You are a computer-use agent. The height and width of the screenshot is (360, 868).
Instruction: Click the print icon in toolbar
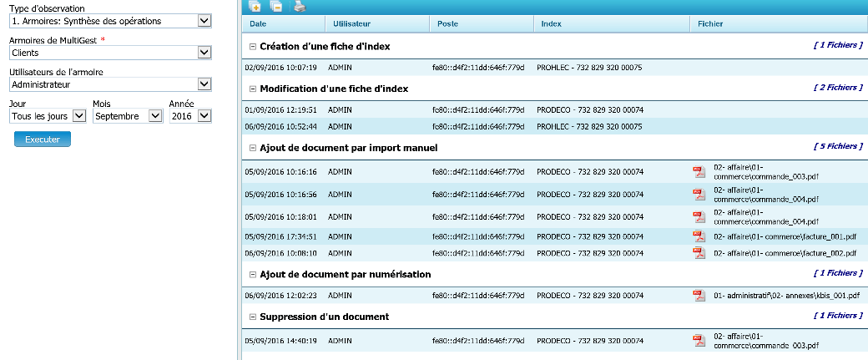(300, 6)
